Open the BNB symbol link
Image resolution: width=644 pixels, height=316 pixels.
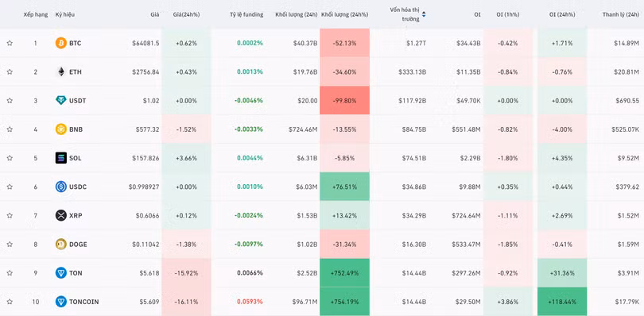click(x=76, y=129)
